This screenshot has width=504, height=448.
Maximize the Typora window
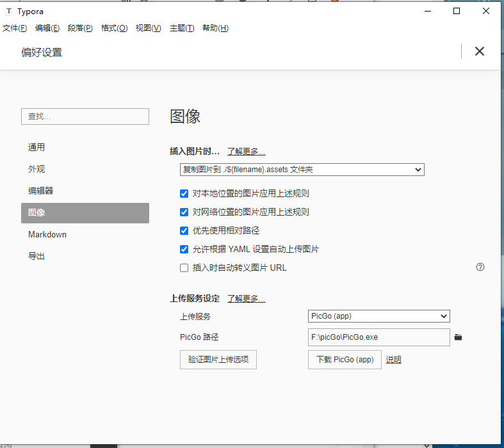[457, 12]
